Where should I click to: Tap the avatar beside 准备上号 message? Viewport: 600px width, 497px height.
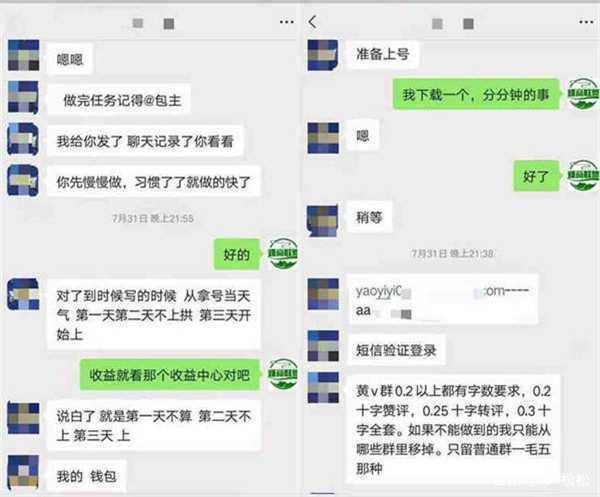tap(323, 55)
